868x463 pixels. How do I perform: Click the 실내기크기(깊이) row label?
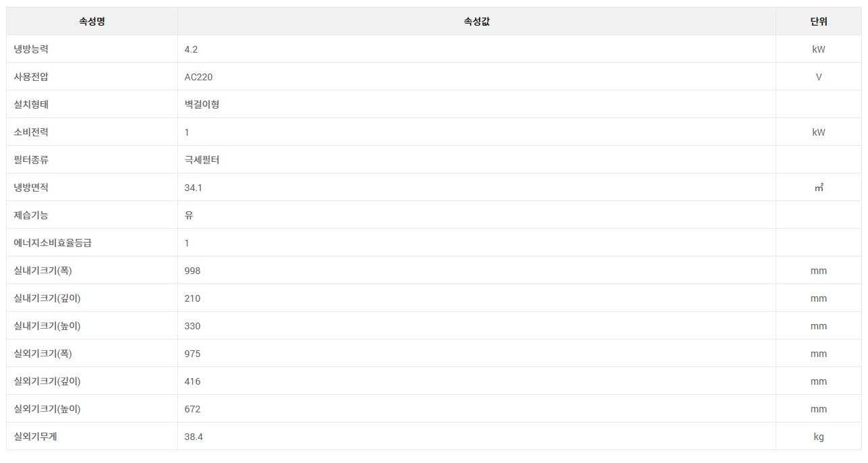tap(47, 298)
